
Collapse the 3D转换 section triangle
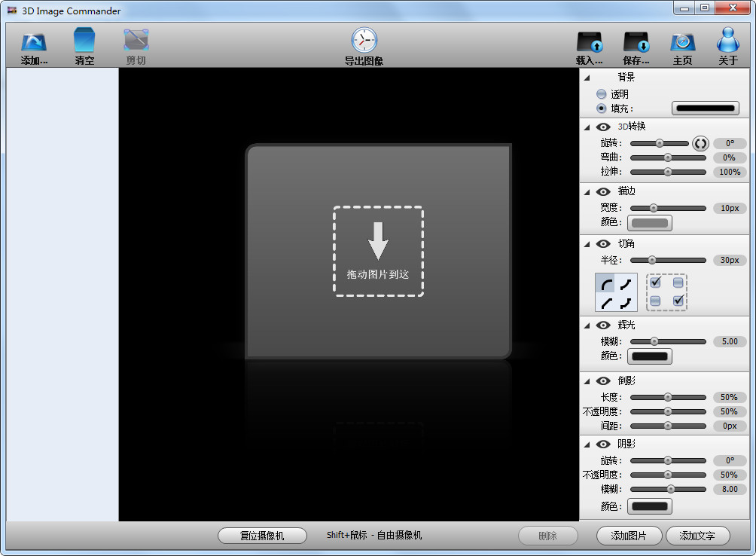click(x=587, y=128)
